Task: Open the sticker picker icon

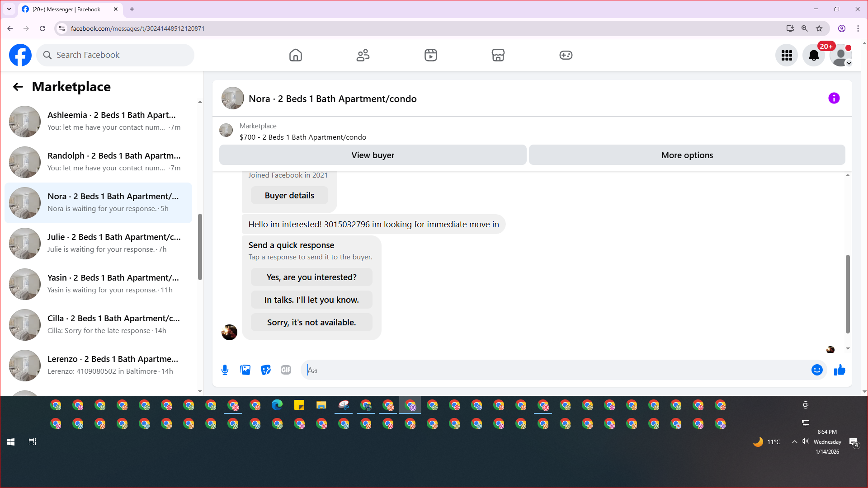Action: (266, 370)
